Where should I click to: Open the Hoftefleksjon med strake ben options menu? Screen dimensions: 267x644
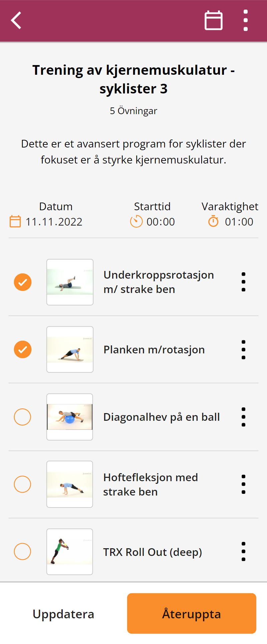(x=243, y=485)
